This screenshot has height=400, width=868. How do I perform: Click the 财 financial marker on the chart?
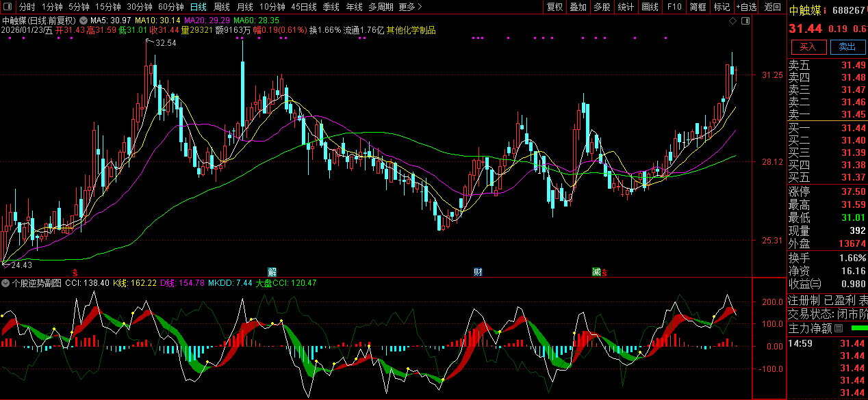click(478, 272)
